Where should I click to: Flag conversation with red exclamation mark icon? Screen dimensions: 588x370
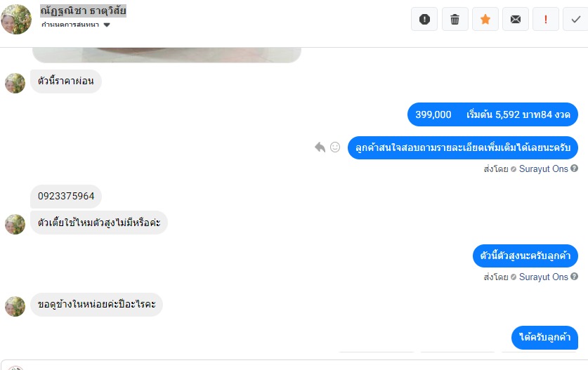[546, 19]
